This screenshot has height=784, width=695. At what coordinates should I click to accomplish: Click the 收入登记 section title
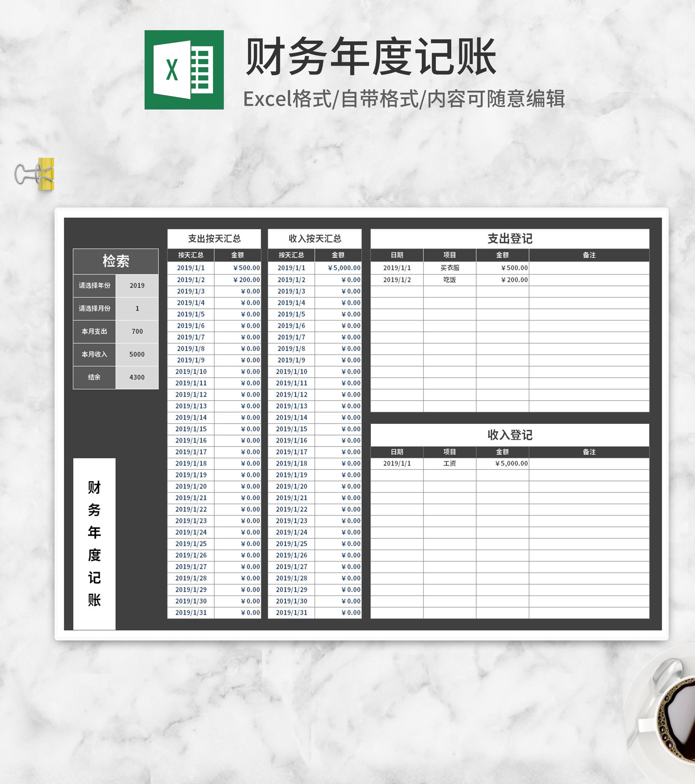point(510,434)
